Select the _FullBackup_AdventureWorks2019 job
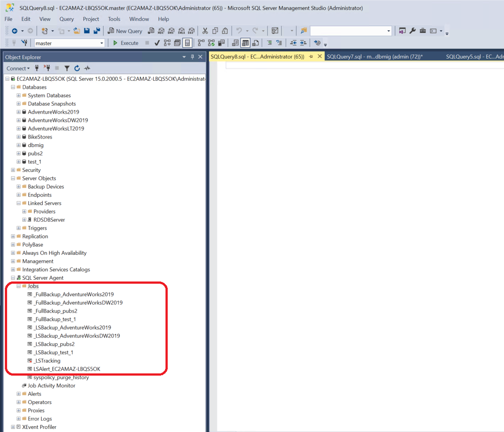 click(x=74, y=295)
